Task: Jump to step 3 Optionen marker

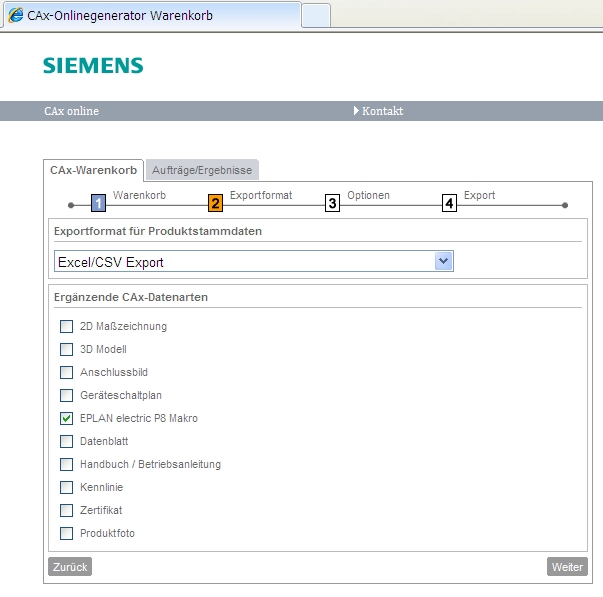Action: tap(332, 203)
